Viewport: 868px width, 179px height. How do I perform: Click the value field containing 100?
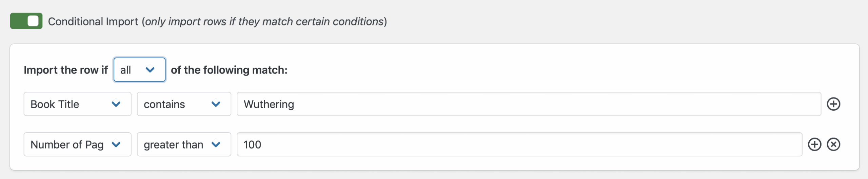(x=519, y=144)
